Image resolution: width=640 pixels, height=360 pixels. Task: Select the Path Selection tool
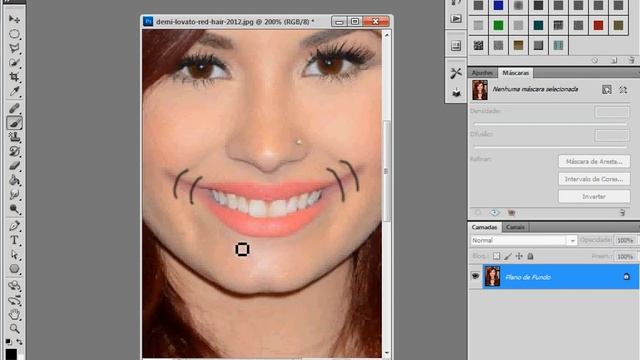pos(14,254)
